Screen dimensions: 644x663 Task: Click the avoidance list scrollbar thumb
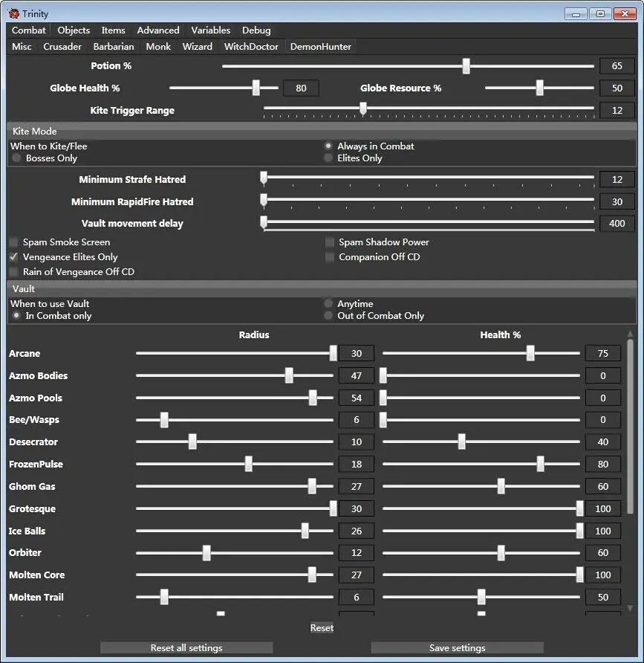(630, 426)
